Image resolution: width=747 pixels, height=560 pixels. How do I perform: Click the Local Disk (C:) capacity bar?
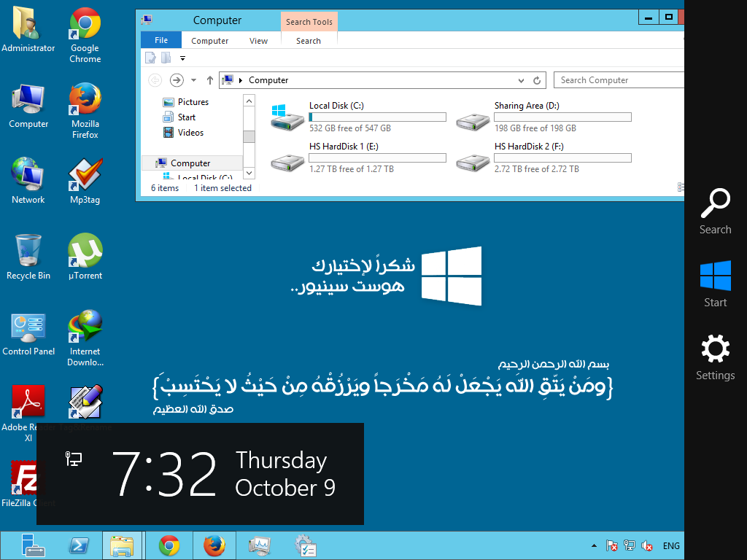tap(377, 117)
